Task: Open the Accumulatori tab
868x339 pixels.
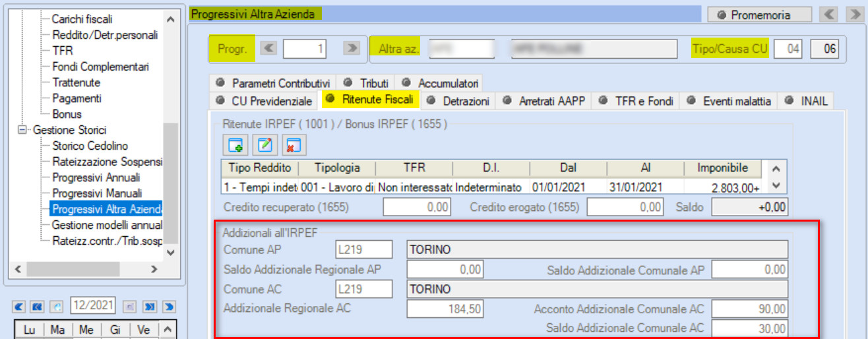Action: [439, 83]
